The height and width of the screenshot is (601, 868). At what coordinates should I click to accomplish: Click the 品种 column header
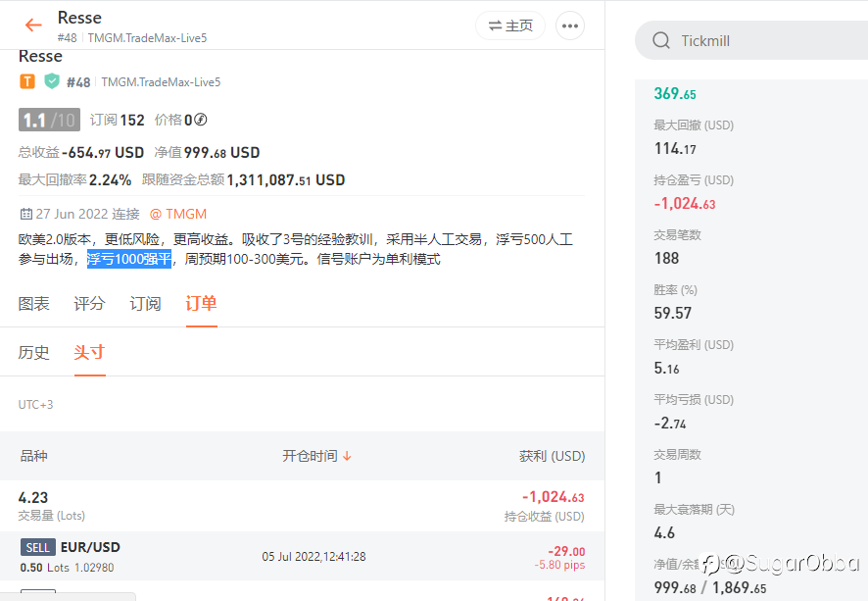[x=33, y=456]
